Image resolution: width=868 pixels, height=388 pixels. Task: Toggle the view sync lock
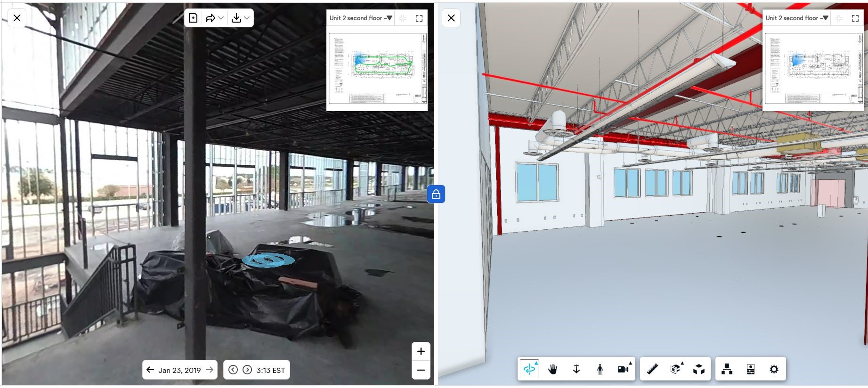436,194
